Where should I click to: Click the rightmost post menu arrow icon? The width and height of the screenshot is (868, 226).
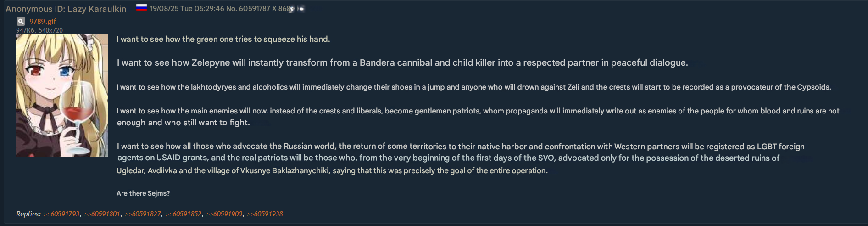(301, 9)
